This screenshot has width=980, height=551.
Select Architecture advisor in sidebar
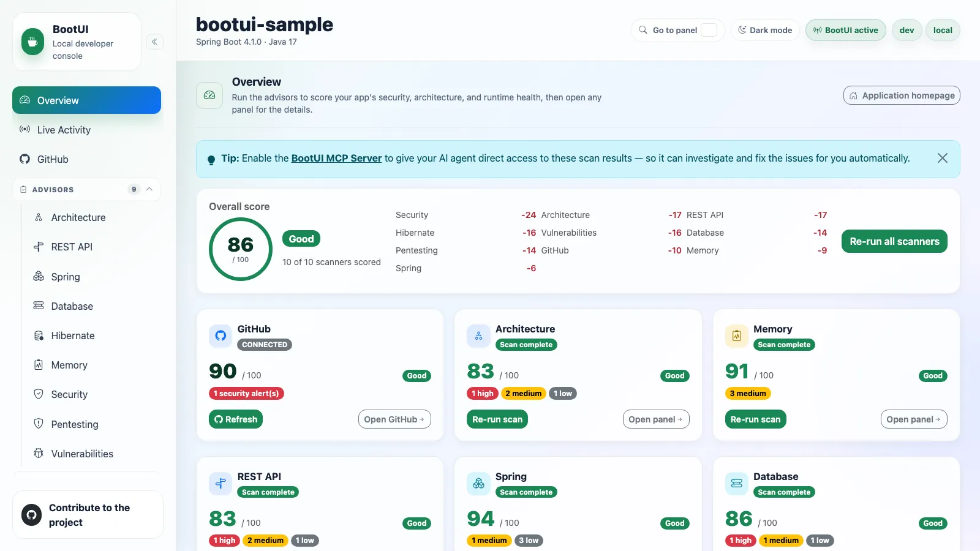click(x=91, y=217)
